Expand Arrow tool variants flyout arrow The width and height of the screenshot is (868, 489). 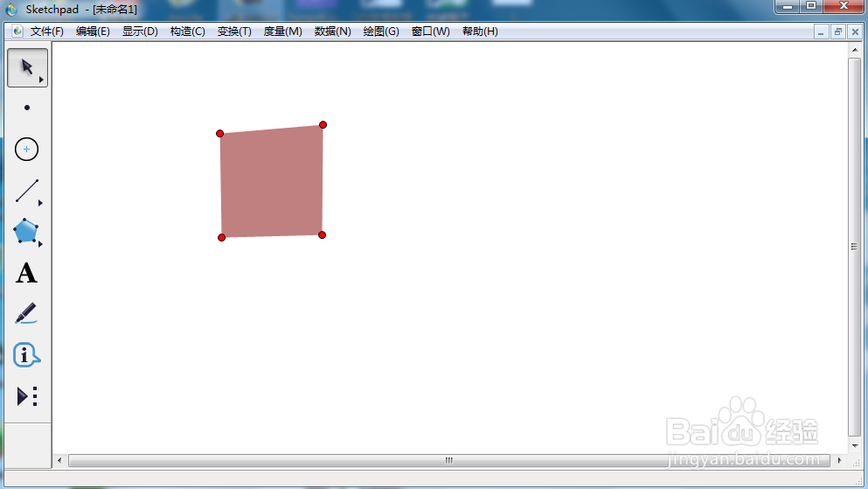coord(41,80)
